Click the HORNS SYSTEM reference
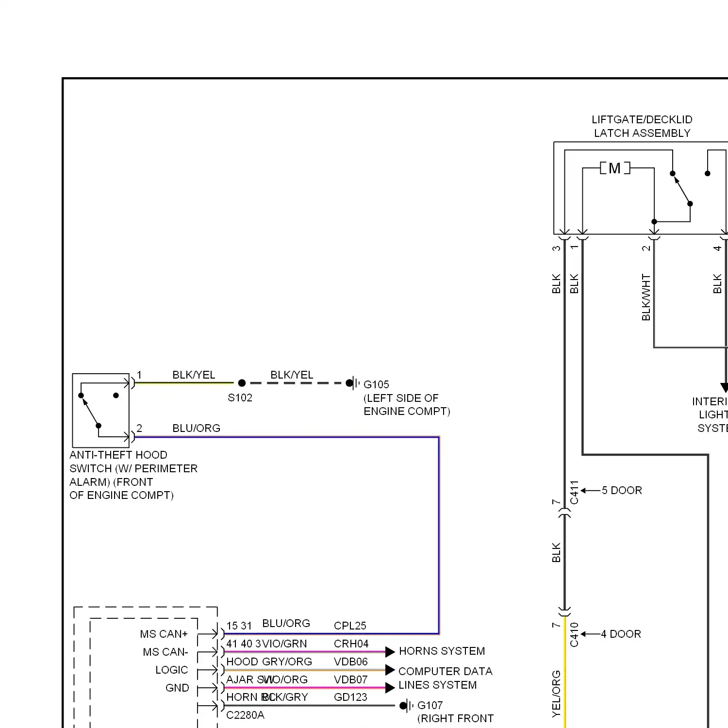 coord(442,651)
